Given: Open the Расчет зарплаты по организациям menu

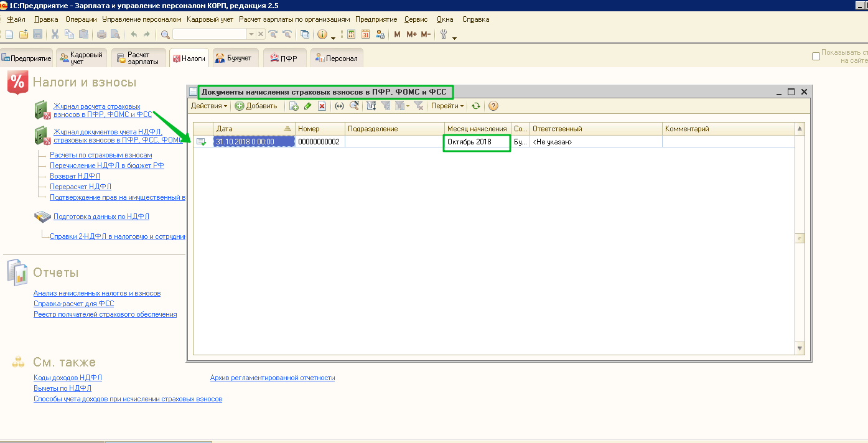Looking at the screenshot, I should point(294,19).
